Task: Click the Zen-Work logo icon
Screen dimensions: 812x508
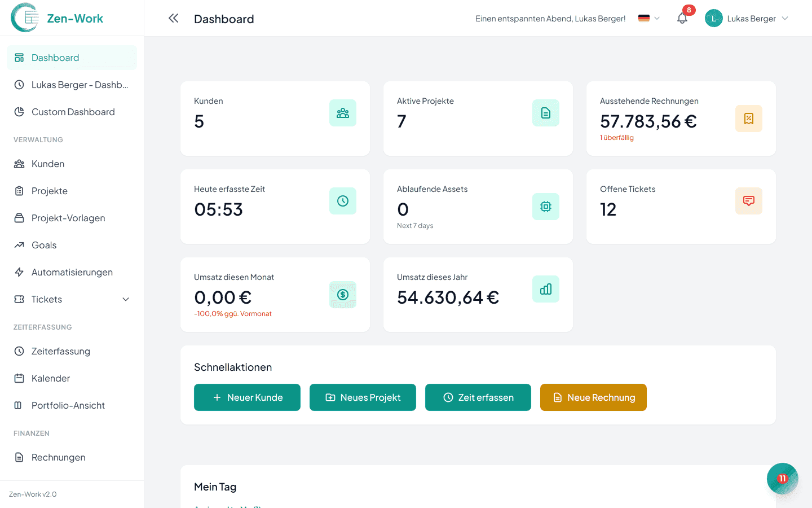Action: click(25, 18)
